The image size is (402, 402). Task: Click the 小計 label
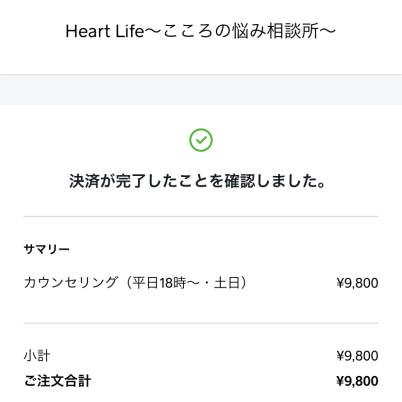37,356
